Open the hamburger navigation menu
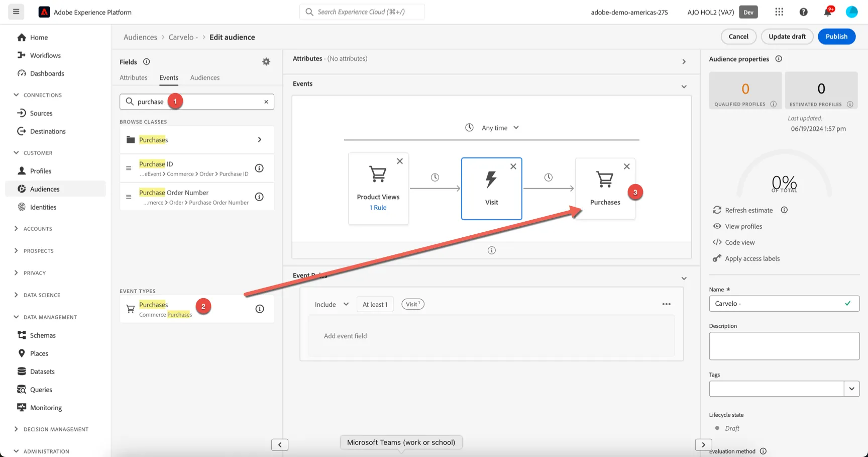Viewport: 868px width, 457px height. 16,12
